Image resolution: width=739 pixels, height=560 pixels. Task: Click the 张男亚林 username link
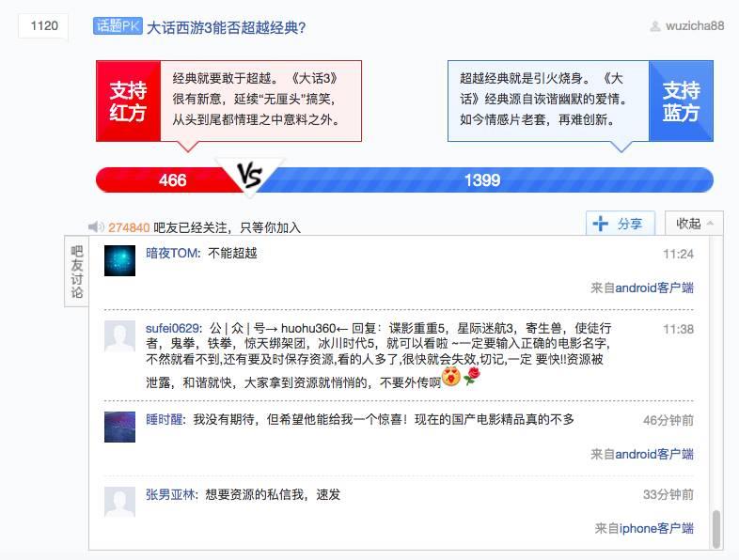pos(169,494)
